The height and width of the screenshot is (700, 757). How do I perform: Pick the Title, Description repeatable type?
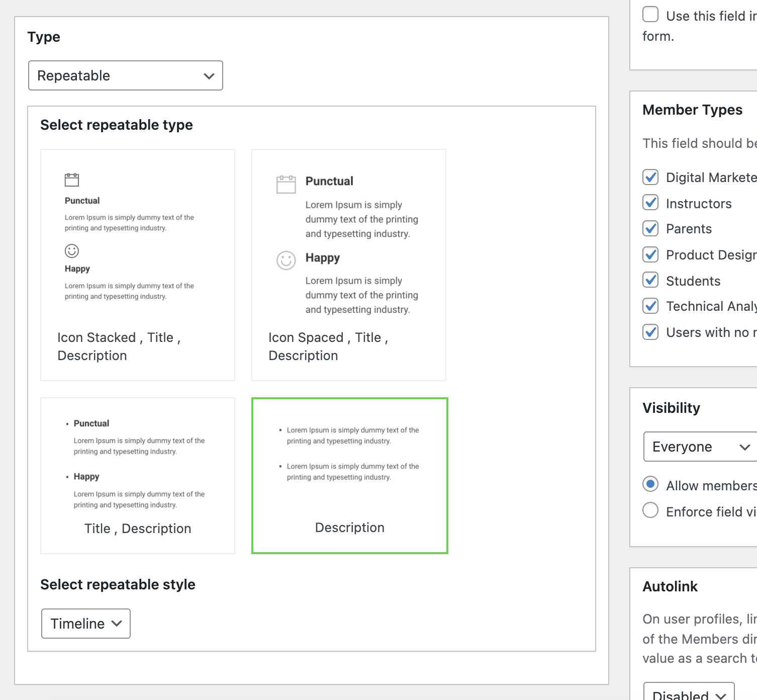[x=138, y=476]
